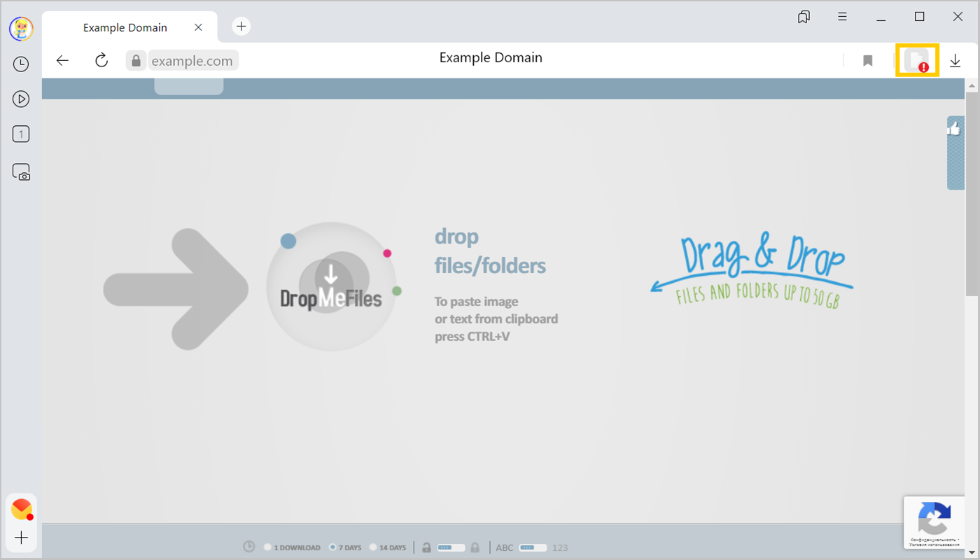Show the open tabs counter panel

[x=21, y=134]
